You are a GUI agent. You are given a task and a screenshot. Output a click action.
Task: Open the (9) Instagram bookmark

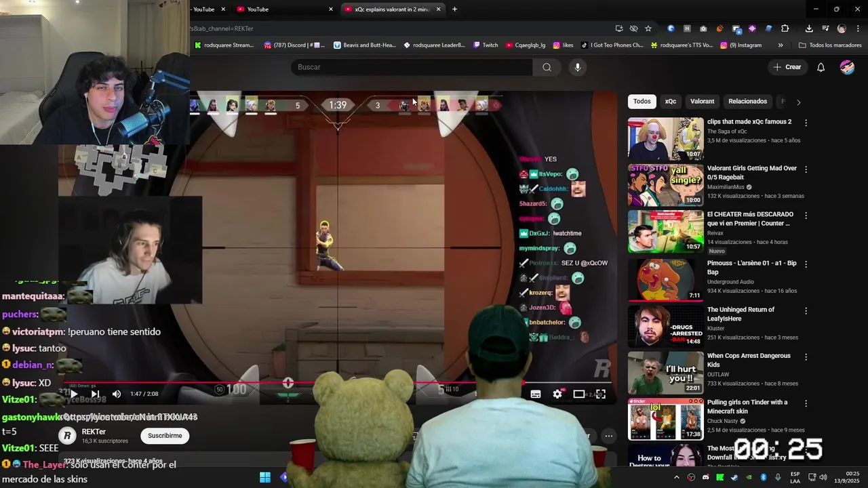[x=741, y=45]
